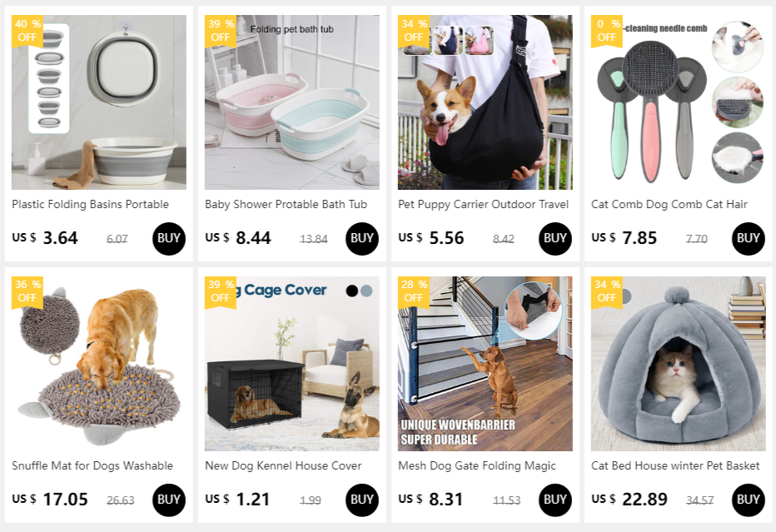This screenshot has width=776, height=532.
Task: Click BUY for New Dog Kennel House Cover
Action: click(361, 500)
